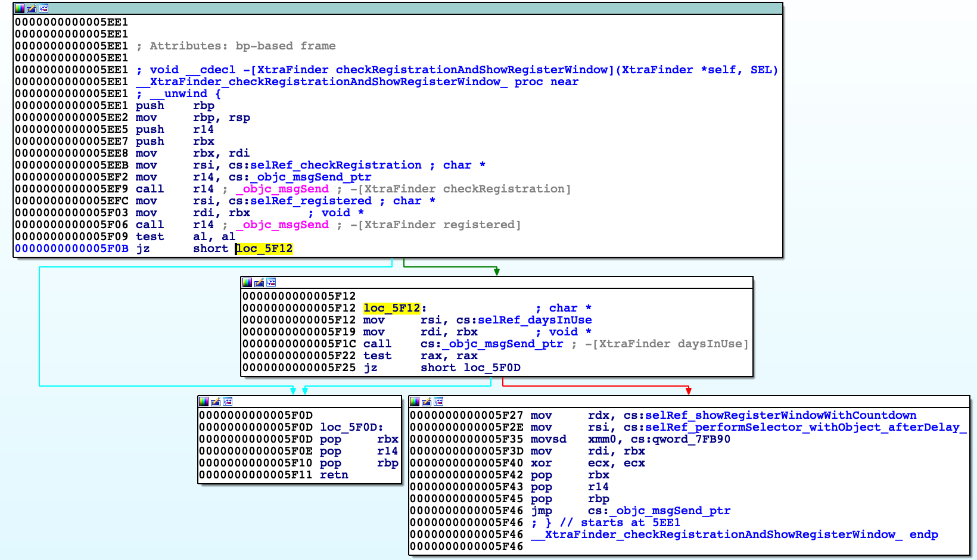Screen dimensions: 977x560
Task: Click the highlighted loc_5F12 label definition
Action: pyautogui.click(x=393, y=308)
